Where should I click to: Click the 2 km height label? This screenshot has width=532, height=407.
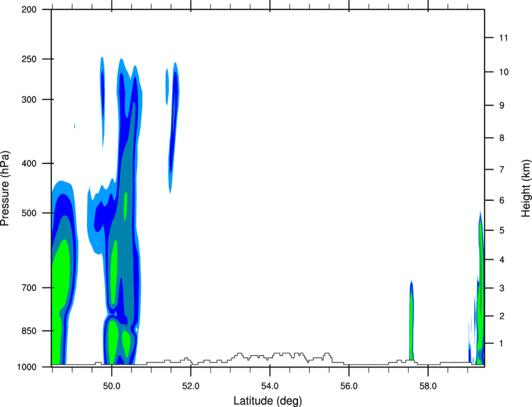tap(502, 316)
